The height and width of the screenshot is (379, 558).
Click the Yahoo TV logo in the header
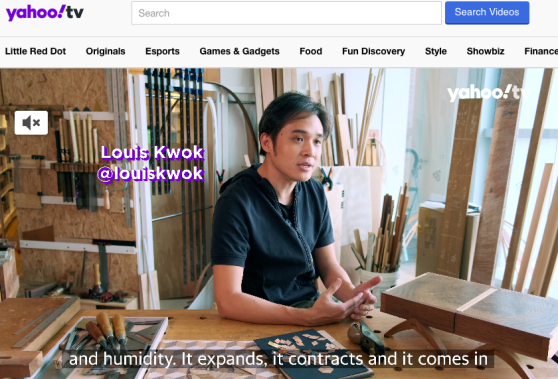(45, 13)
